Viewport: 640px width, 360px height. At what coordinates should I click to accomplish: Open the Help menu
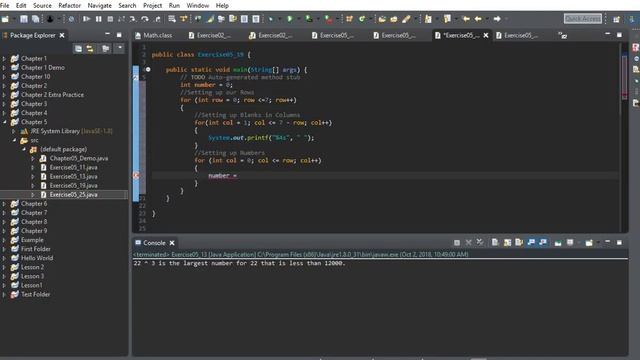(x=222, y=5)
